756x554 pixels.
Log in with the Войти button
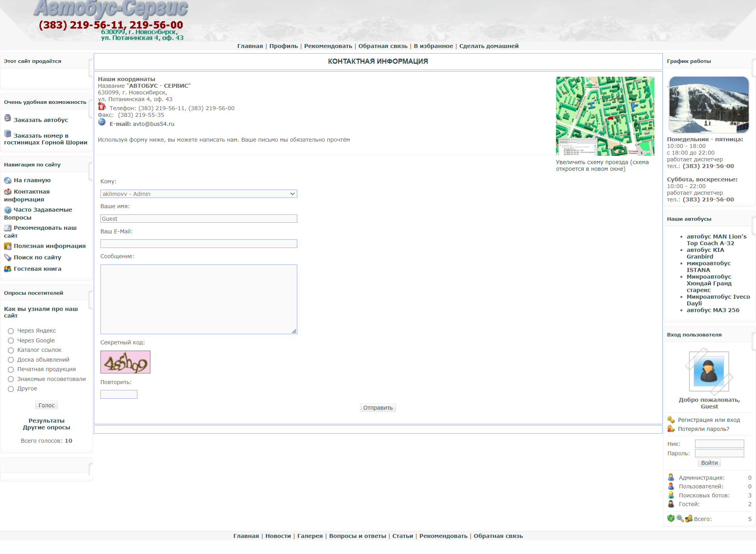710,463
